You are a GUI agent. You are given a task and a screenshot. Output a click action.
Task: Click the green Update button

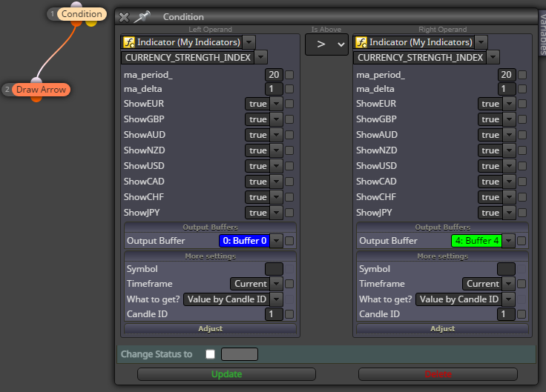click(x=226, y=374)
